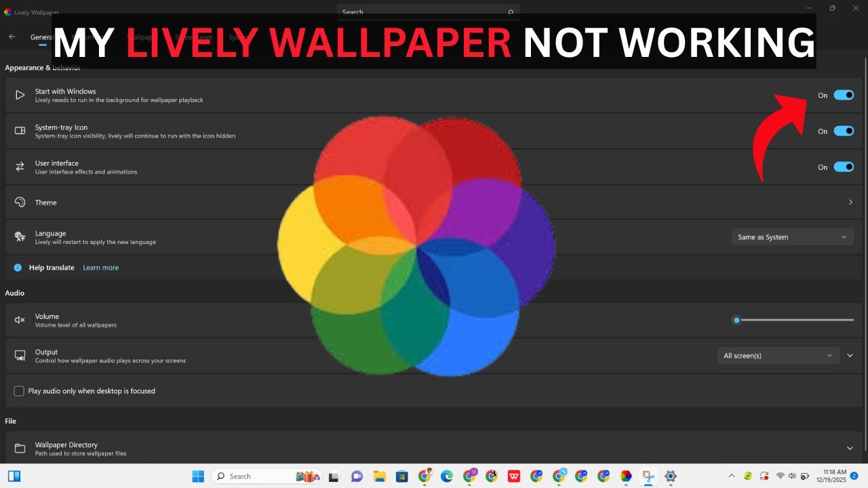
Task: Disable the System-tray Icon toggle
Action: [844, 131]
